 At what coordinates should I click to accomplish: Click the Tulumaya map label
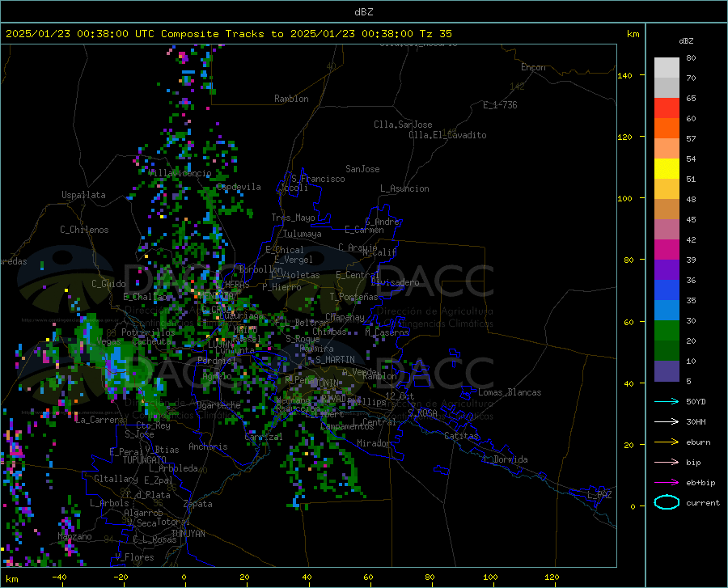[303, 234]
